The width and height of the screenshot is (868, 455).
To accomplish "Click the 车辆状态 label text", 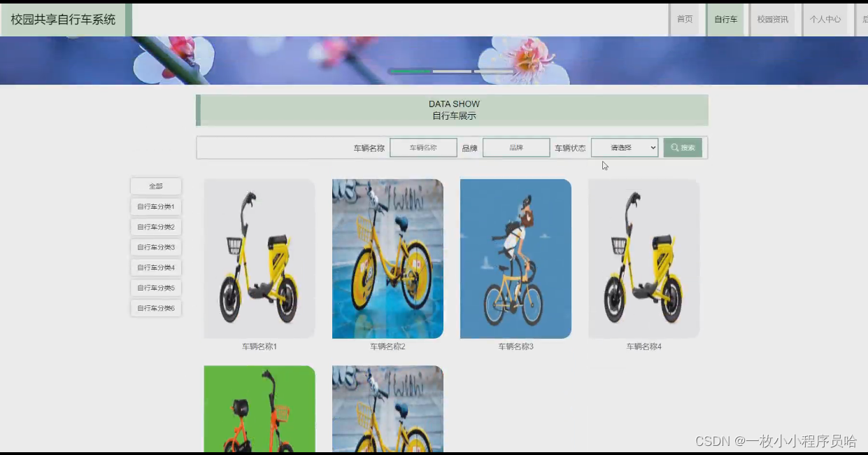I will (x=570, y=148).
